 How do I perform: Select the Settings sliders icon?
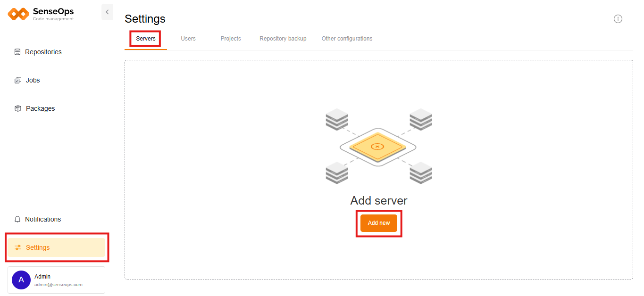(18, 247)
